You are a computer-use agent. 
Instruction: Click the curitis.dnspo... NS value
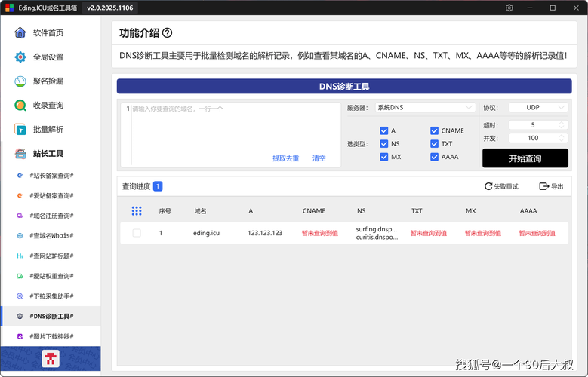pos(377,238)
